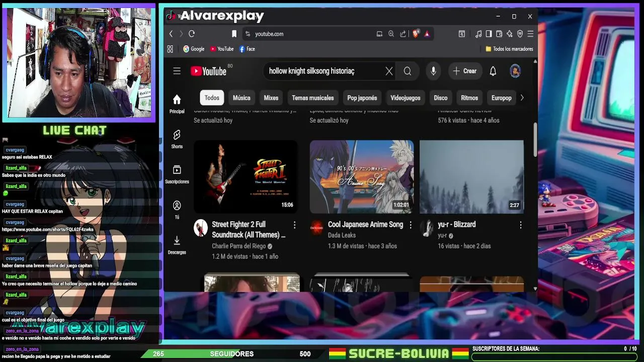The width and height of the screenshot is (644, 362).
Task: Open the apps grid in bookmarks bar
Action: [x=170, y=49]
